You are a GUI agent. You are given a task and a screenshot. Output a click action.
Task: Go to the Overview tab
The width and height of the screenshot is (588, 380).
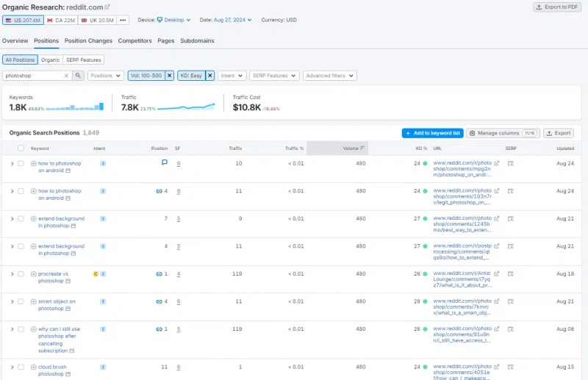coord(15,40)
